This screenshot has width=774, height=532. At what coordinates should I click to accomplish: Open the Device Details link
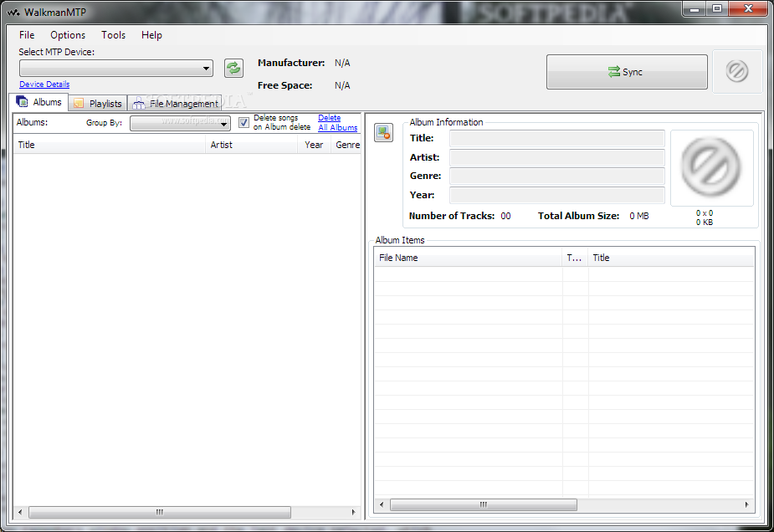click(44, 84)
